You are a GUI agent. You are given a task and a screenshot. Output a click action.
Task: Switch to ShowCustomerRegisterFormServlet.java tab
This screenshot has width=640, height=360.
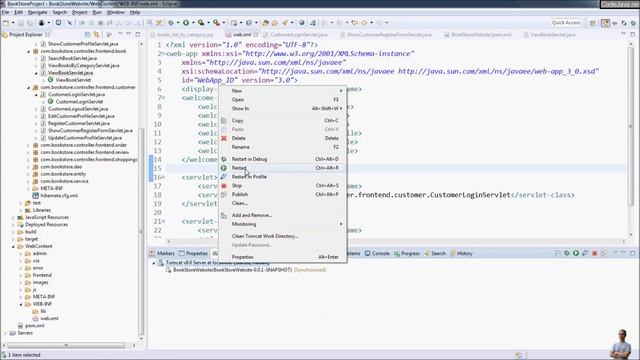pyautogui.click(x=386, y=35)
